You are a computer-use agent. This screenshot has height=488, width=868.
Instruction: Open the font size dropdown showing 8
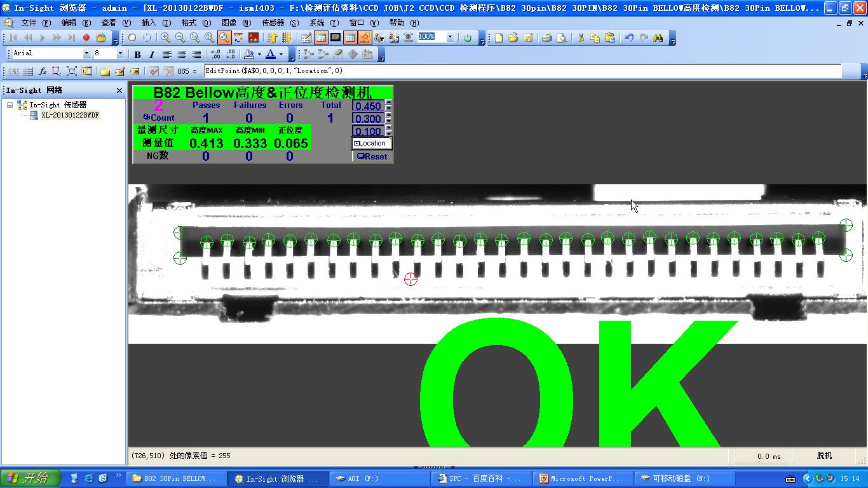point(120,53)
